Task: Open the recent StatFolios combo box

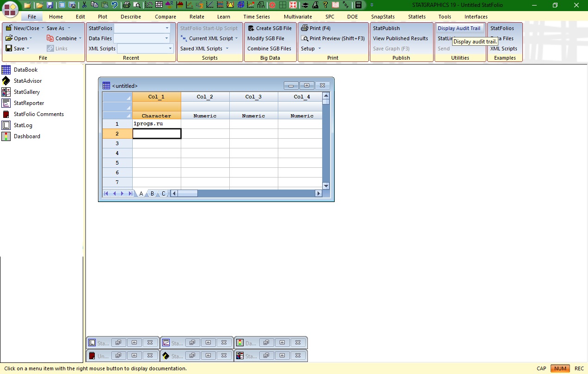Action: point(142,28)
